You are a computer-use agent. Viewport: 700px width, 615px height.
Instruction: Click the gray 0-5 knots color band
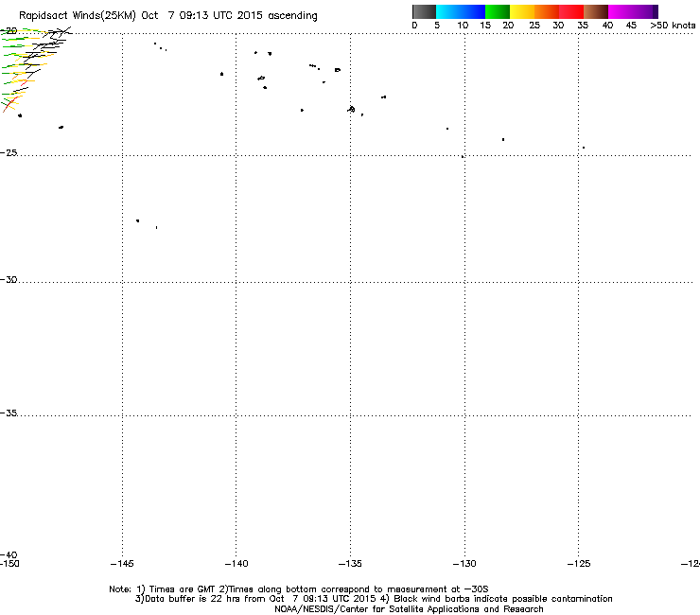424,11
